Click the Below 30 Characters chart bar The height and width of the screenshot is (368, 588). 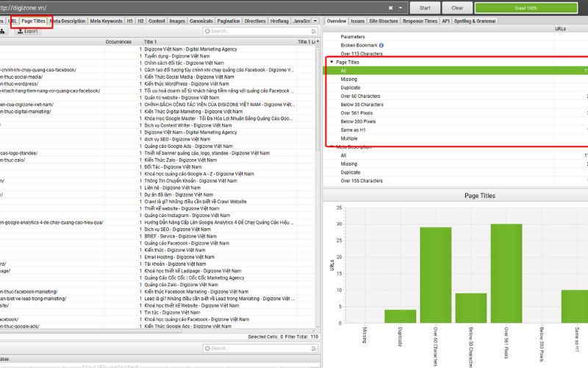click(x=471, y=308)
